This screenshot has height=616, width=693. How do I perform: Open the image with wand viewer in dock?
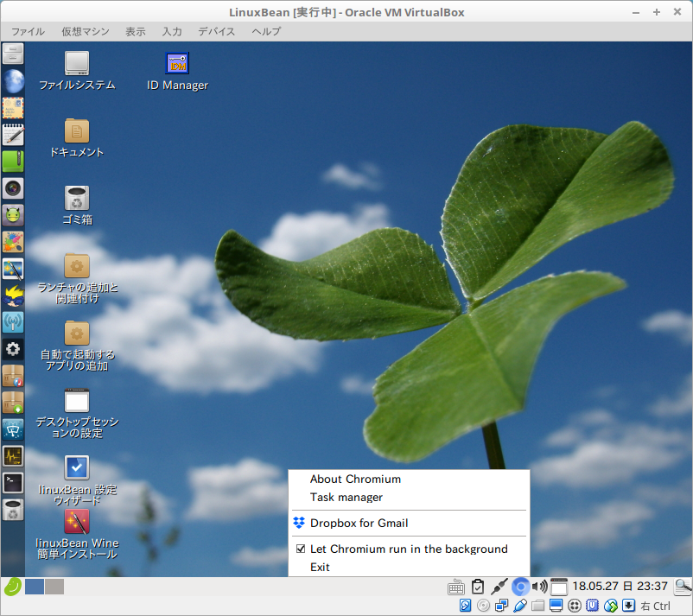pos(13,269)
